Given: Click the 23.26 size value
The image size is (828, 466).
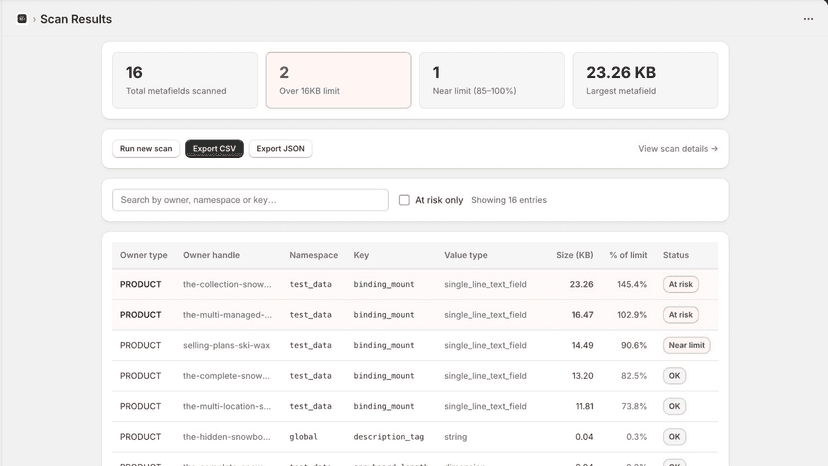Looking at the screenshot, I should pos(581,284).
